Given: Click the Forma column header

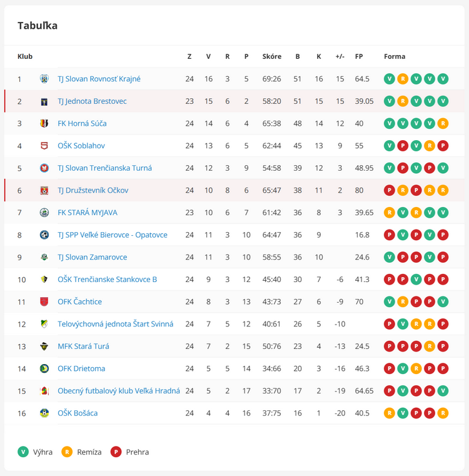Looking at the screenshot, I should 395,56.
